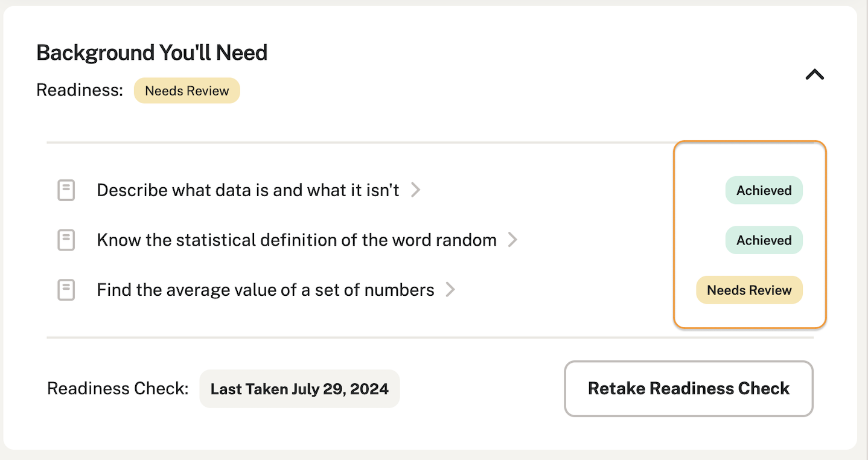Image resolution: width=868 pixels, height=460 pixels.
Task: Open Describe what data is and what it isn't
Action: 247,190
